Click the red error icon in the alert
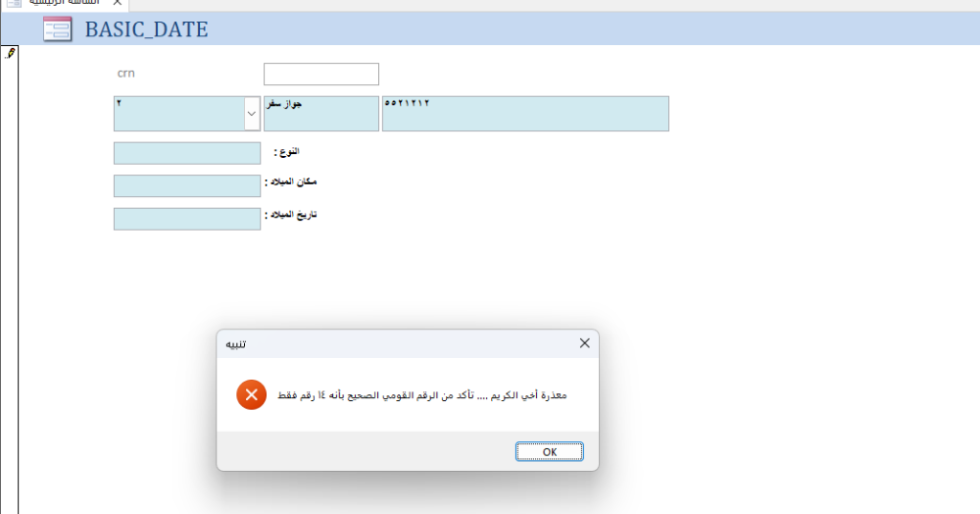 point(251,395)
